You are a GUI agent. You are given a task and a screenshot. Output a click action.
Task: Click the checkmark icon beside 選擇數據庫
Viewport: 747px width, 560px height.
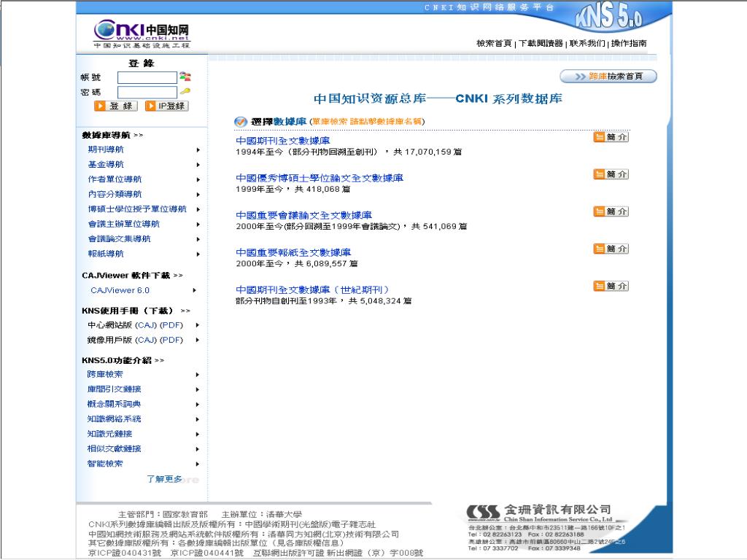click(x=241, y=122)
